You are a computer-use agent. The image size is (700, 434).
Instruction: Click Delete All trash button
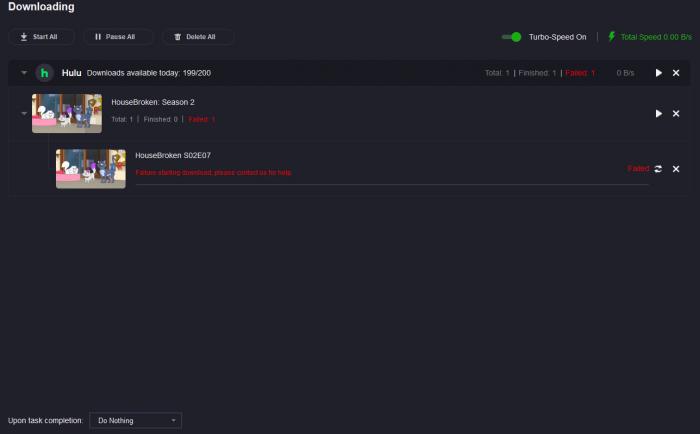pyautogui.click(x=197, y=37)
